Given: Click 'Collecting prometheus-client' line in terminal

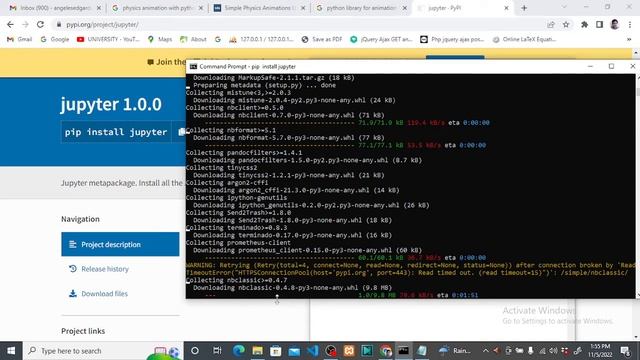Looking at the screenshot, I should click(x=238, y=242).
